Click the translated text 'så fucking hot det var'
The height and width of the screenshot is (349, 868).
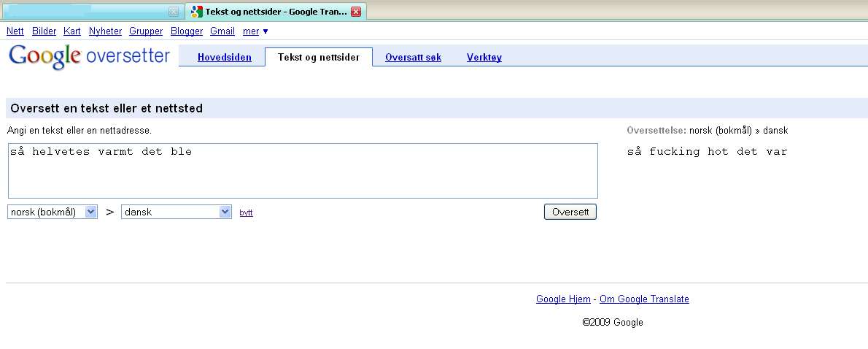tap(707, 152)
